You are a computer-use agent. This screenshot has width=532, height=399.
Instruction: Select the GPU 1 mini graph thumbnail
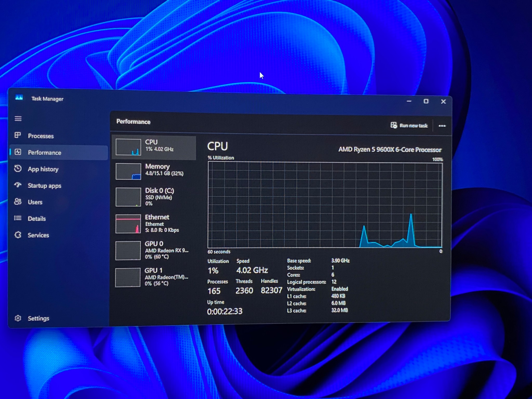point(128,277)
